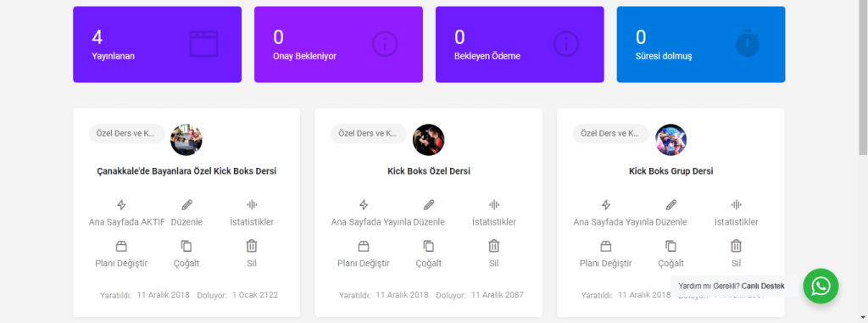Open the Yayınlanan purple stat card
The width and height of the screenshot is (868, 323).
157,44
